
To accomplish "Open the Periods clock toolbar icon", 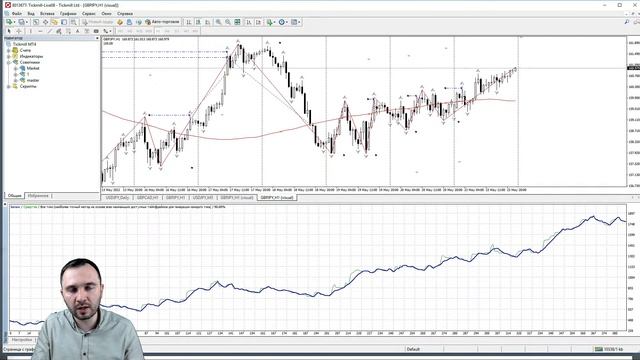I will [x=282, y=22].
